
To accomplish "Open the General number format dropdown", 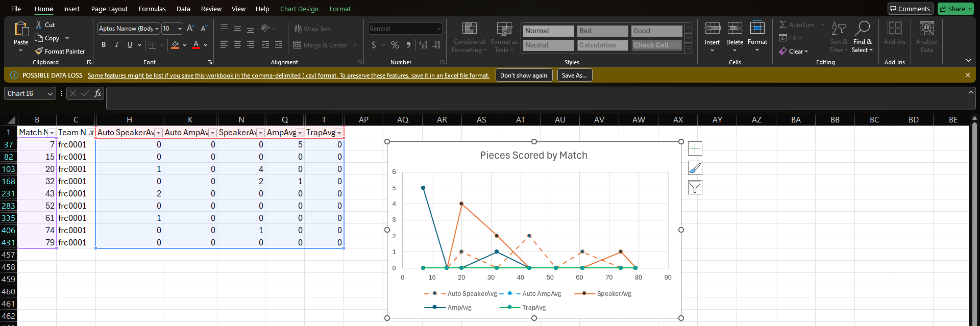I will click(439, 29).
